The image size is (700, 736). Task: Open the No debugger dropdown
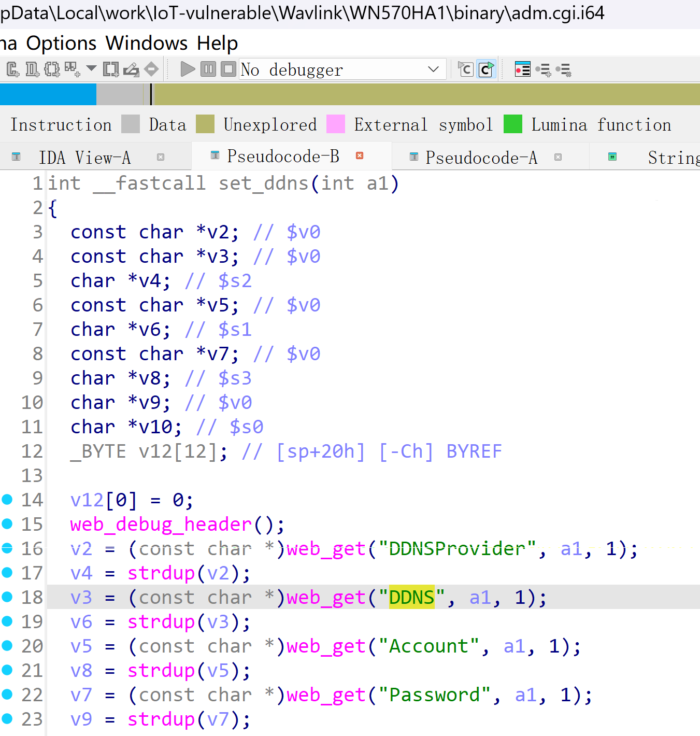tap(342, 69)
